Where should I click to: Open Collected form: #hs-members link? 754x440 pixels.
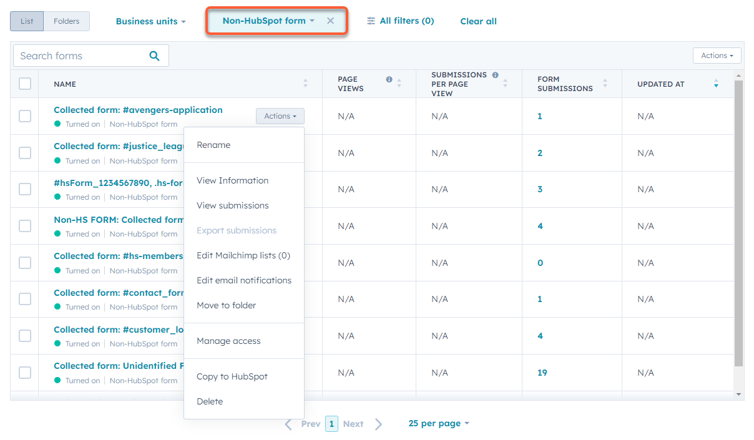pos(118,256)
